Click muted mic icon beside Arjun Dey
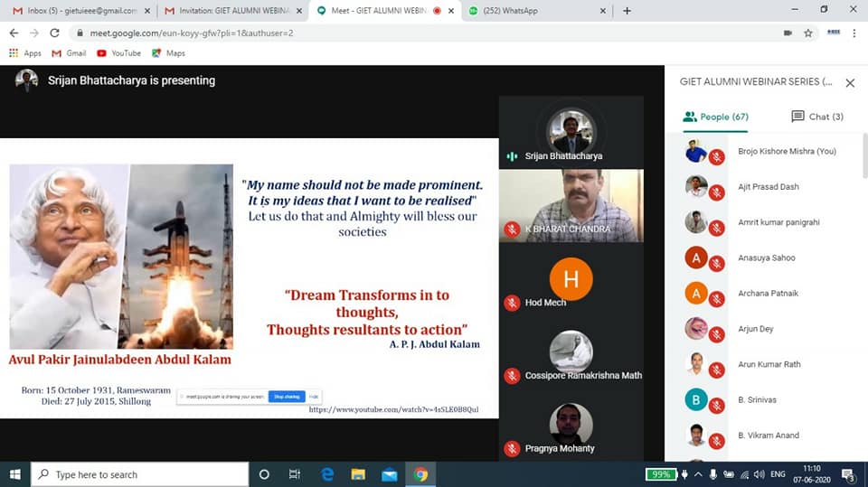The width and height of the screenshot is (868, 487). [716, 333]
